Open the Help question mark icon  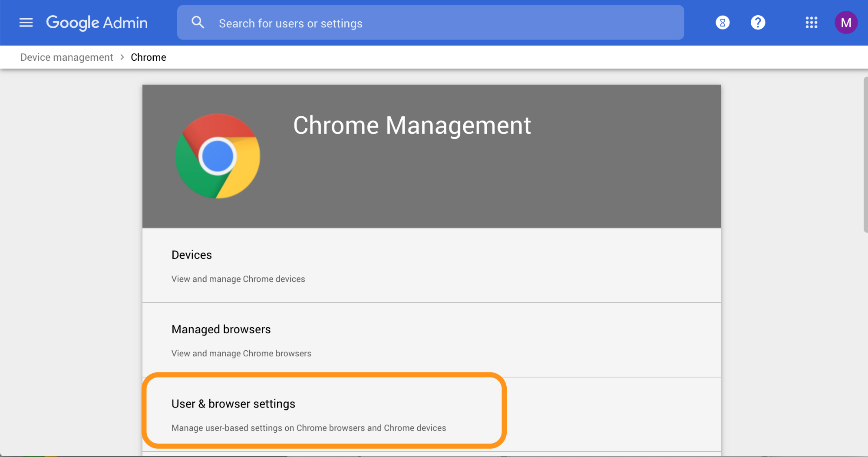[x=758, y=23]
